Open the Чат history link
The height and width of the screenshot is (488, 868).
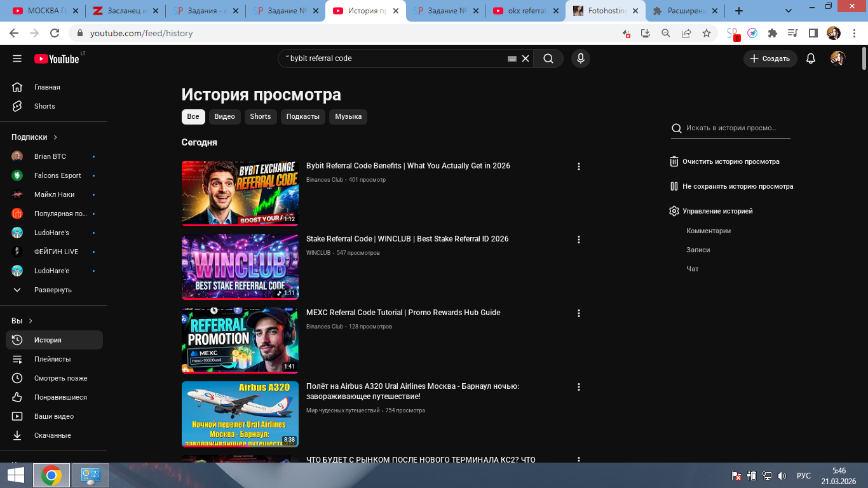tap(692, 269)
